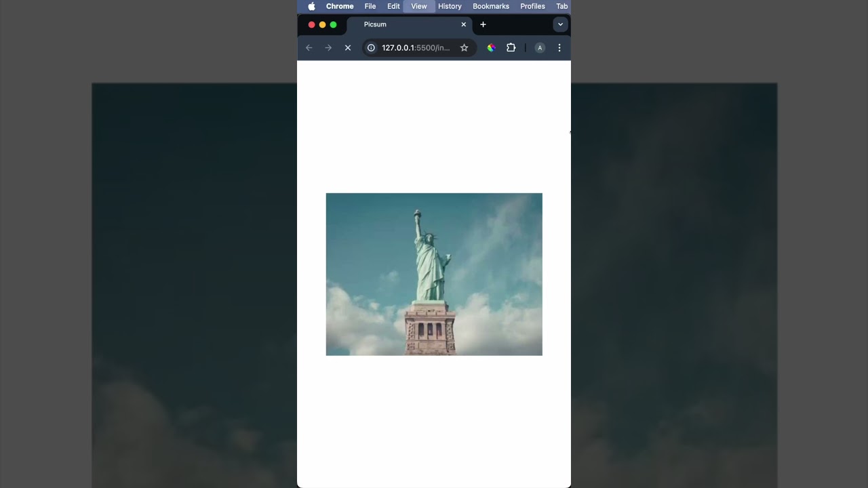Expand the tab search dropdown
Screen dimensions: 868x488
pyautogui.click(x=560, y=24)
